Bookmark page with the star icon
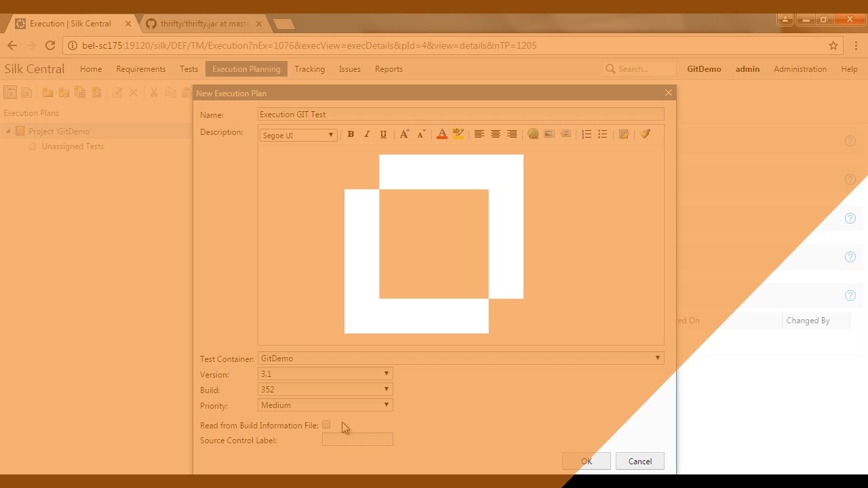The image size is (868, 488). pos(833,45)
